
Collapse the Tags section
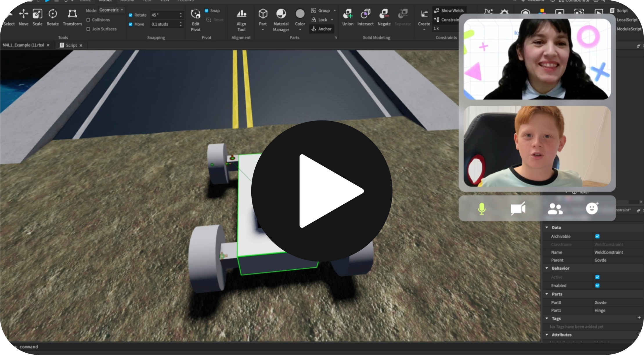pyautogui.click(x=547, y=318)
